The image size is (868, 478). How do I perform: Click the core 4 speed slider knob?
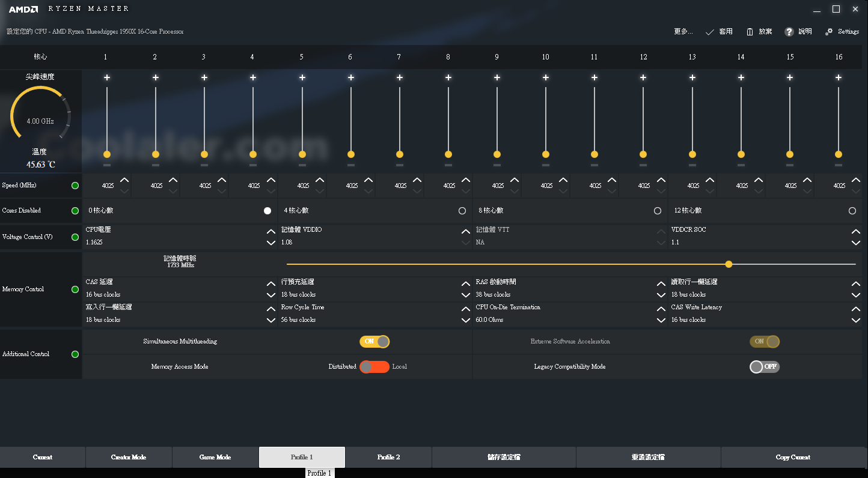pyautogui.click(x=253, y=154)
